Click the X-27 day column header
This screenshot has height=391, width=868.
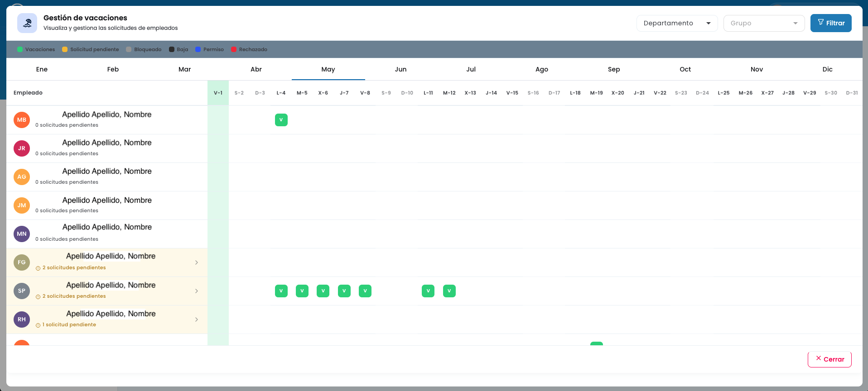click(767, 93)
